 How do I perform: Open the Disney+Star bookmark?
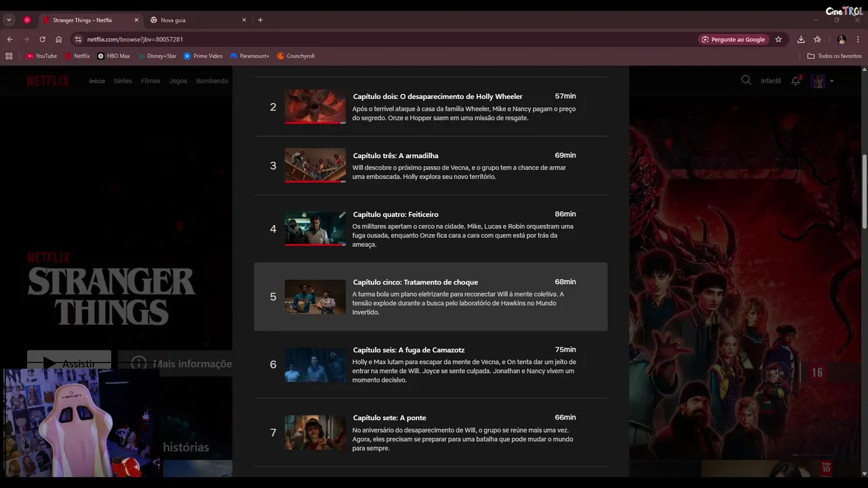(157, 56)
